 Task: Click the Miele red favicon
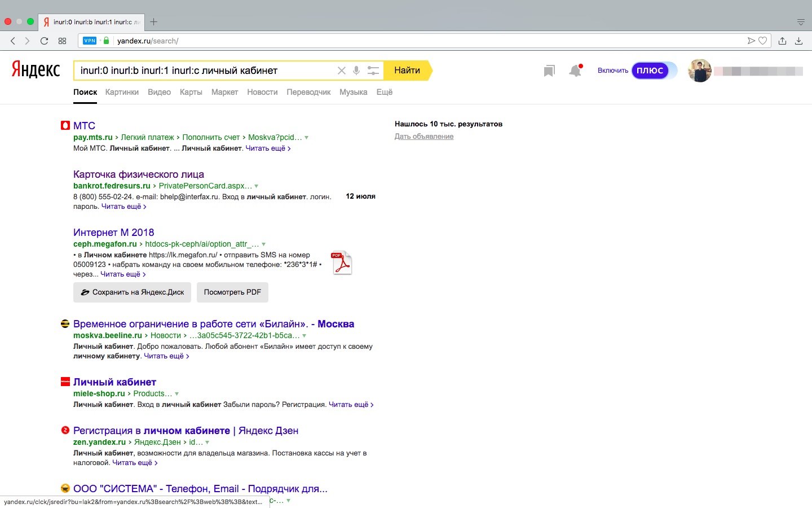(x=65, y=382)
